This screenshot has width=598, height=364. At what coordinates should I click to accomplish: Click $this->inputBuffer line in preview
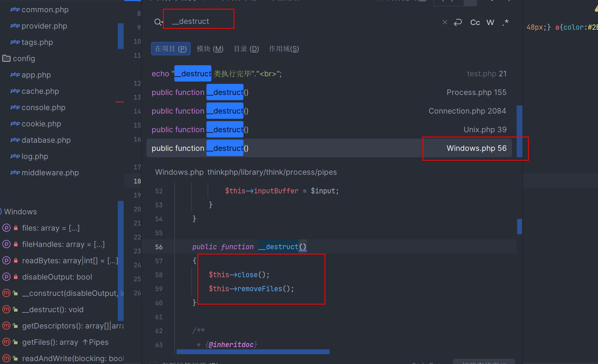tap(282, 191)
